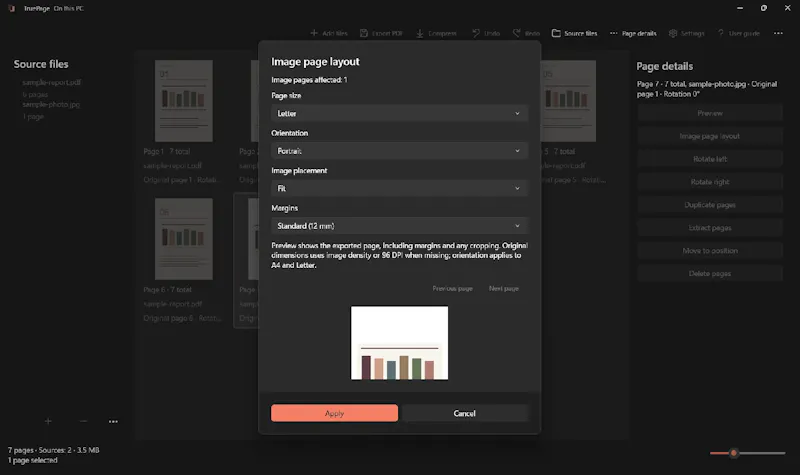Click the Source files folder icon
The height and width of the screenshot is (475, 800).
(x=556, y=33)
